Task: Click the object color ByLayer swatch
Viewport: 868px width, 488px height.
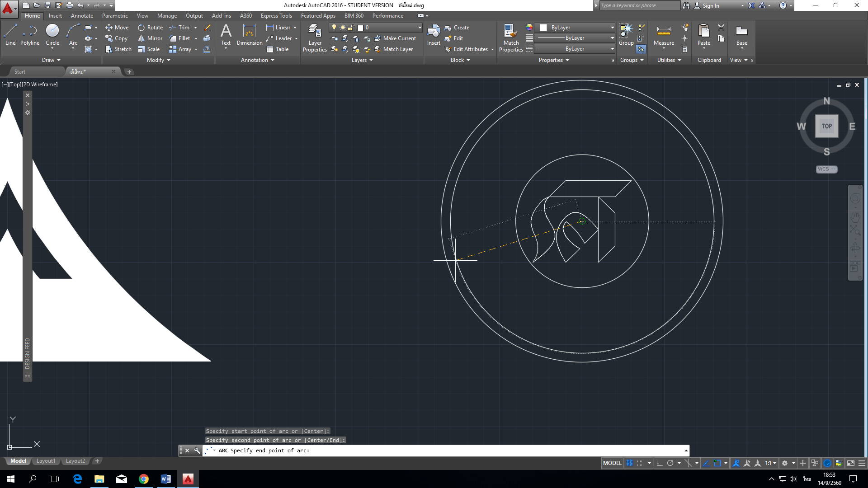Action: (x=543, y=28)
